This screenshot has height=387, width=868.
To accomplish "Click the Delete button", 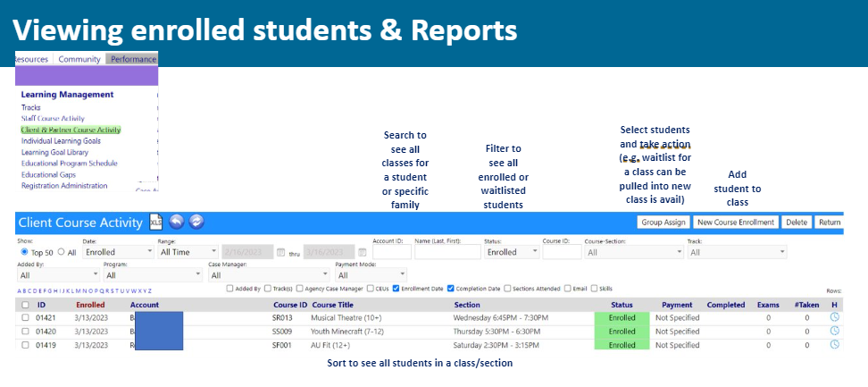I will coord(797,222).
